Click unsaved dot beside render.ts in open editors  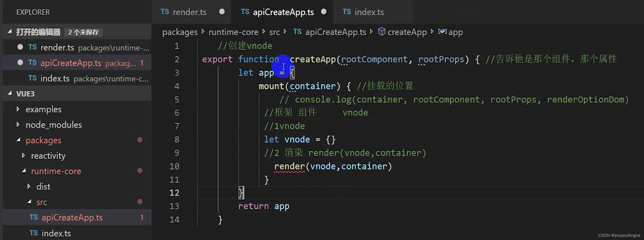pos(20,47)
